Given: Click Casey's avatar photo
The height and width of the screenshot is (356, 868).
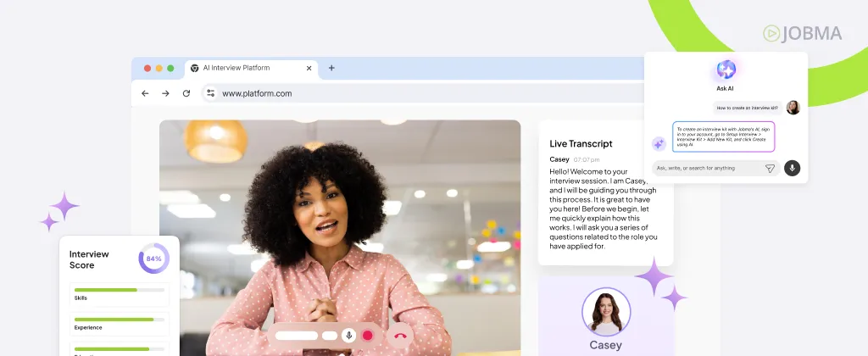Looking at the screenshot, I should [605, 312].
